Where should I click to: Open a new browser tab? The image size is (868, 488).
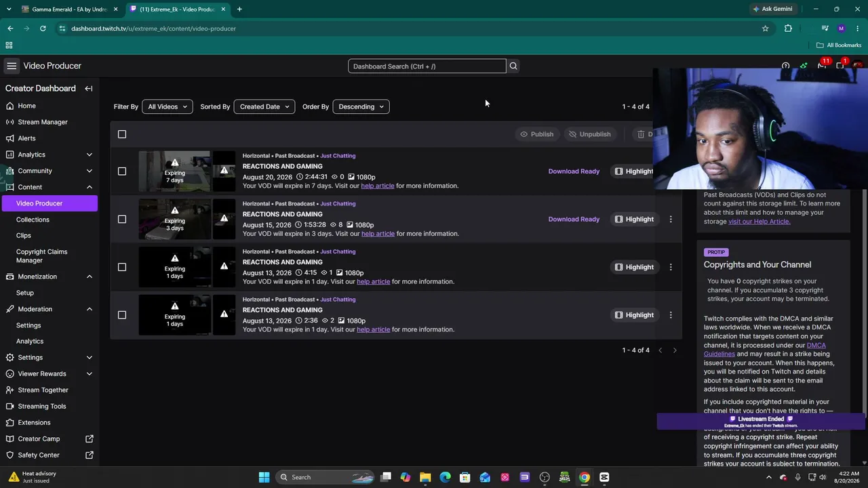[239, 9]
